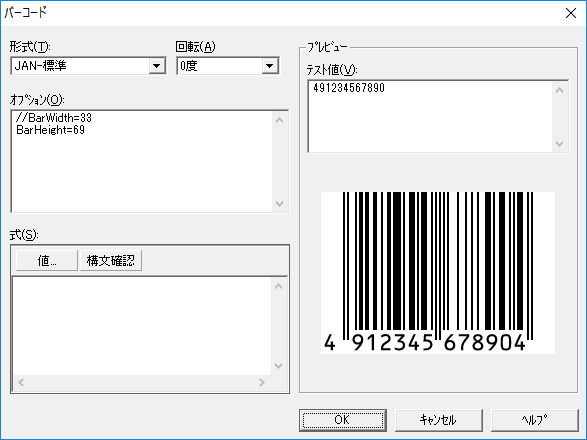Confirm with the OK button
The height and width of the screenshot is (440, 587).
[343, 420]
